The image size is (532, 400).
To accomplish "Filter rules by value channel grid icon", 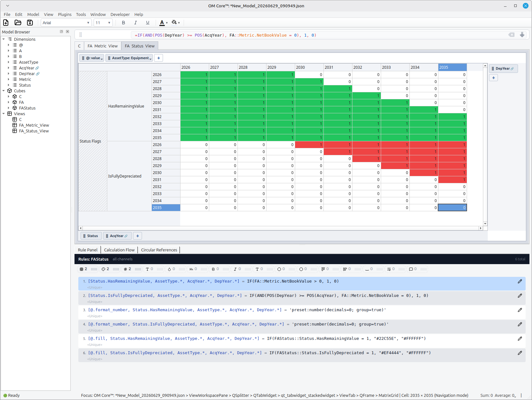I will pyautogui.click(x=82, y=269).
